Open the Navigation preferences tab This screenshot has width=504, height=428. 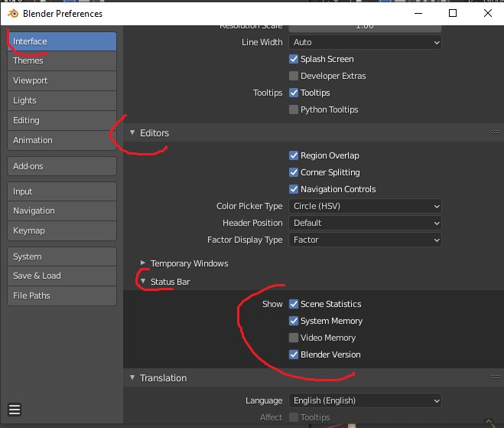pos(62,211)
